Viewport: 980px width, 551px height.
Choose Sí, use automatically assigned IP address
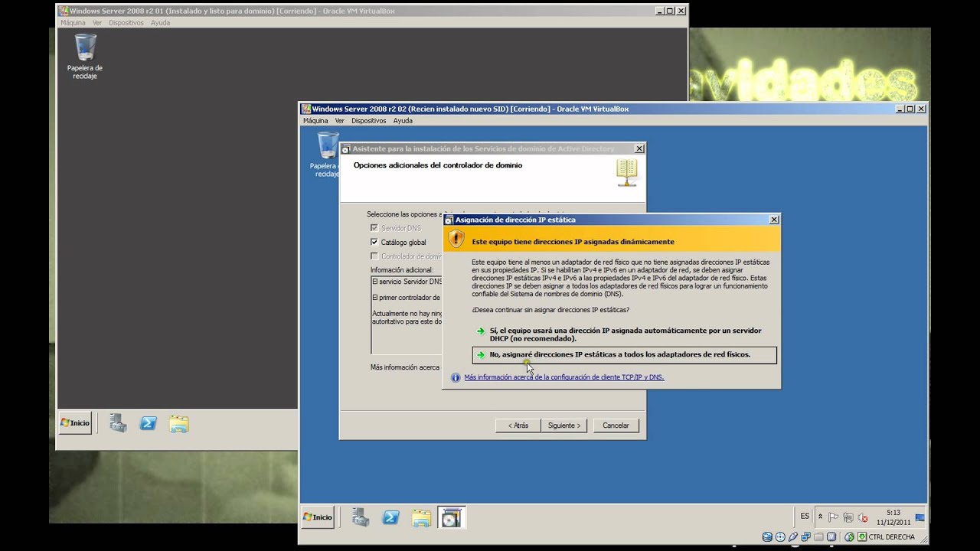[625, 334]
